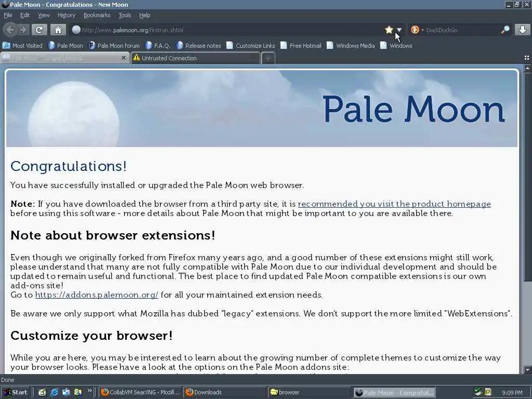Open the Tools menu

[x=125, y=15]
